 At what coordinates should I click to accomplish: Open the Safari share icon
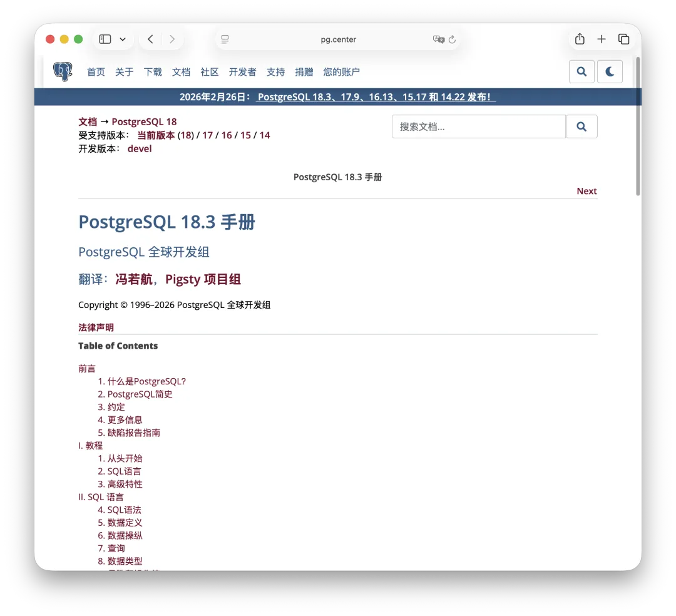coord(579,39)
